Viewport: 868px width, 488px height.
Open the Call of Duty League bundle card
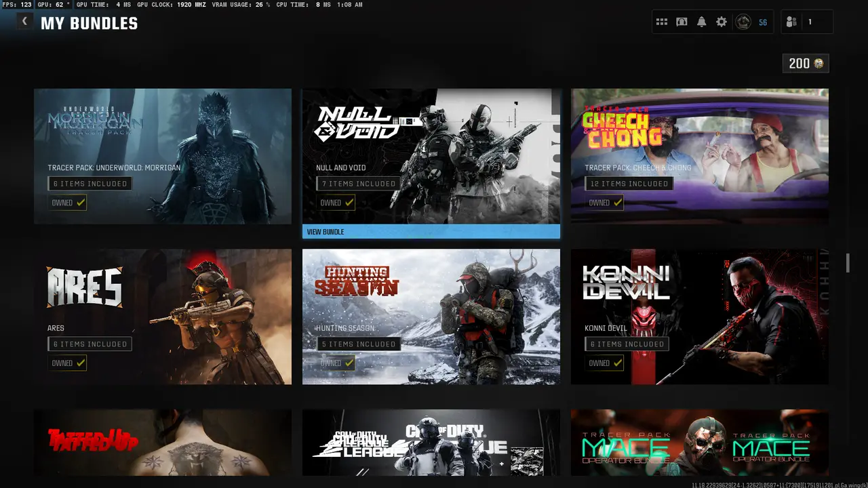tap(431, 443)
